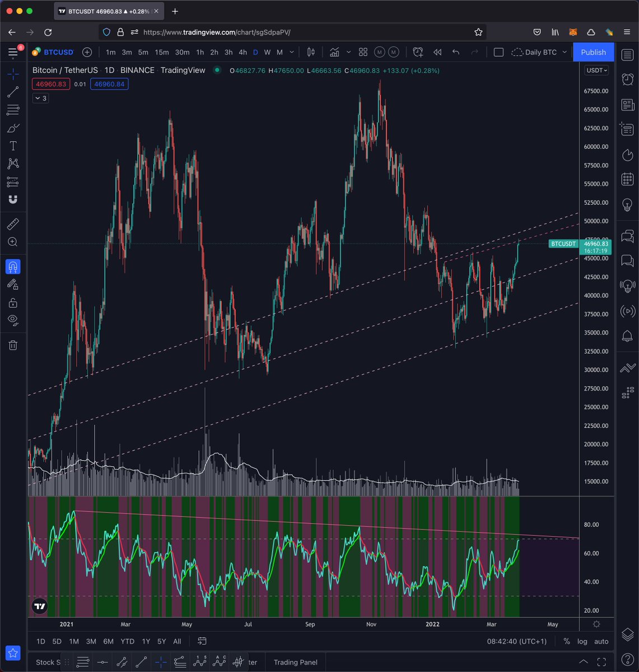Open the chart patterns tool group

tap(13, 164)
